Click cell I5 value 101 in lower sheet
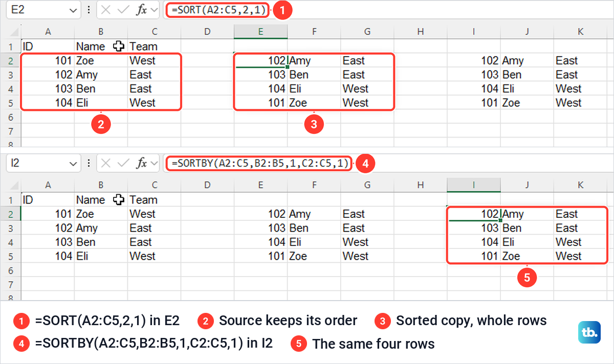 pyautogui.click(x=473, y=256)
